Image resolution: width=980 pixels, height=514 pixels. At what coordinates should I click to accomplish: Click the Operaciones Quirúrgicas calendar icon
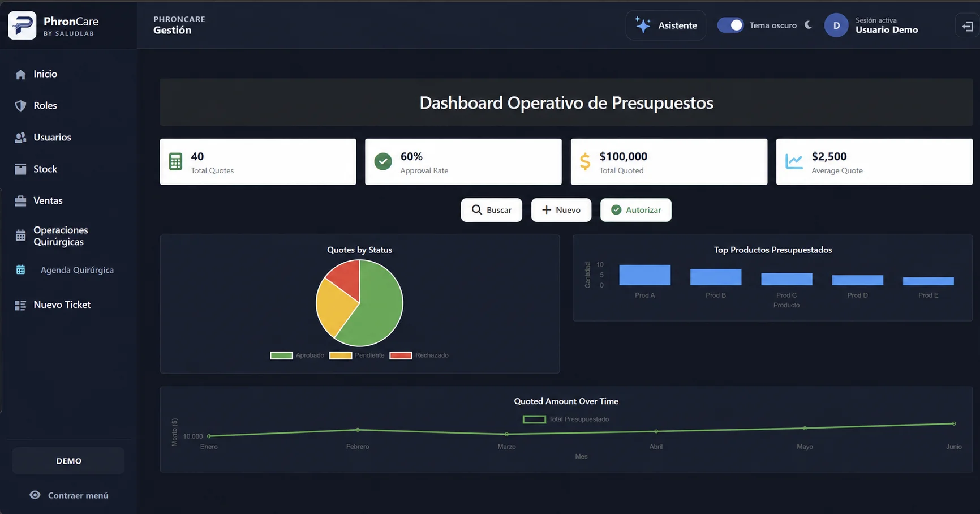pyautogui.click(x=20, y=235)
